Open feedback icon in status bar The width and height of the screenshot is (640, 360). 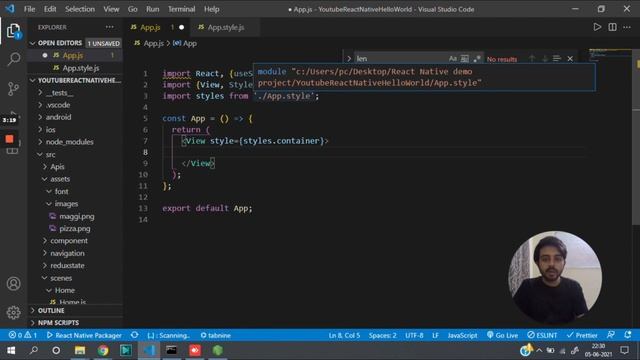(611, 335)
